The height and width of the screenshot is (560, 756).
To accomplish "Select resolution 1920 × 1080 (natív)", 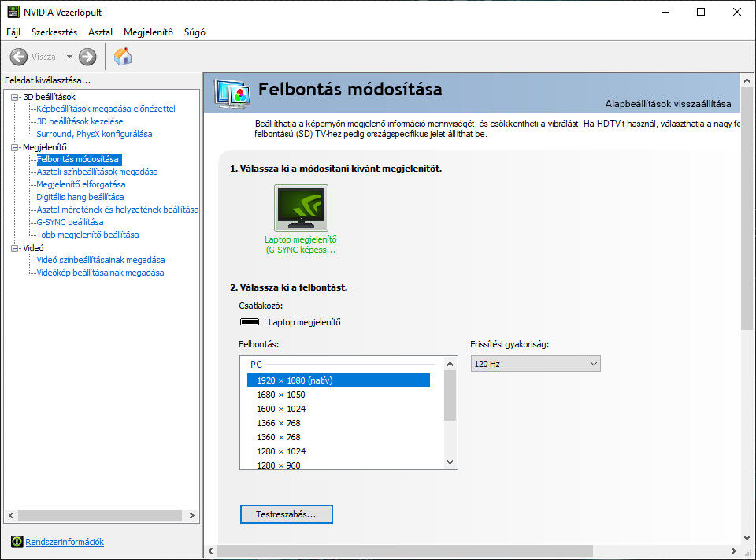I will click(x=339, y=380).
